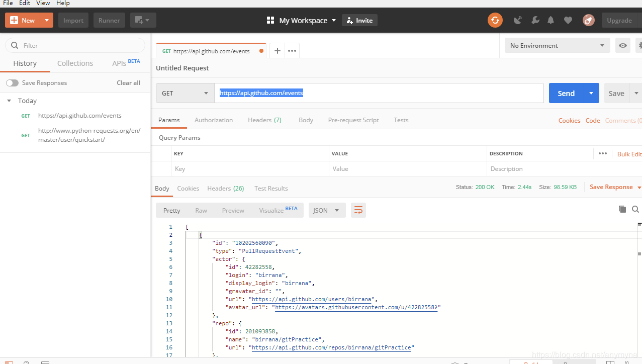Viewport: 642px width, 364px height.
Task: Click the new window plus icon
Action: coord(143,20)
